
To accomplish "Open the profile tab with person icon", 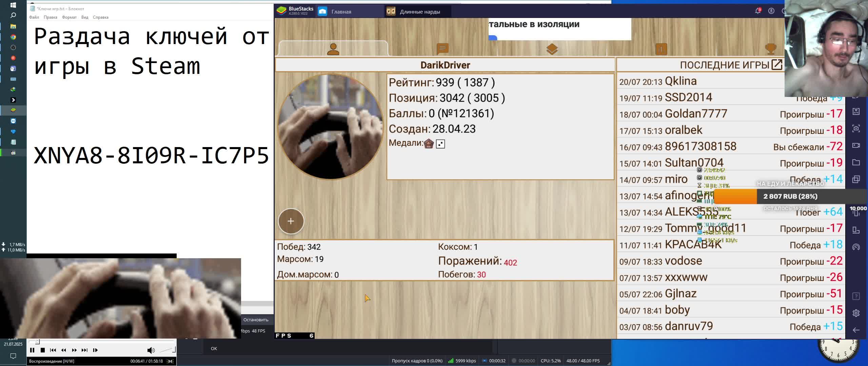I will [x=333, y=49].
